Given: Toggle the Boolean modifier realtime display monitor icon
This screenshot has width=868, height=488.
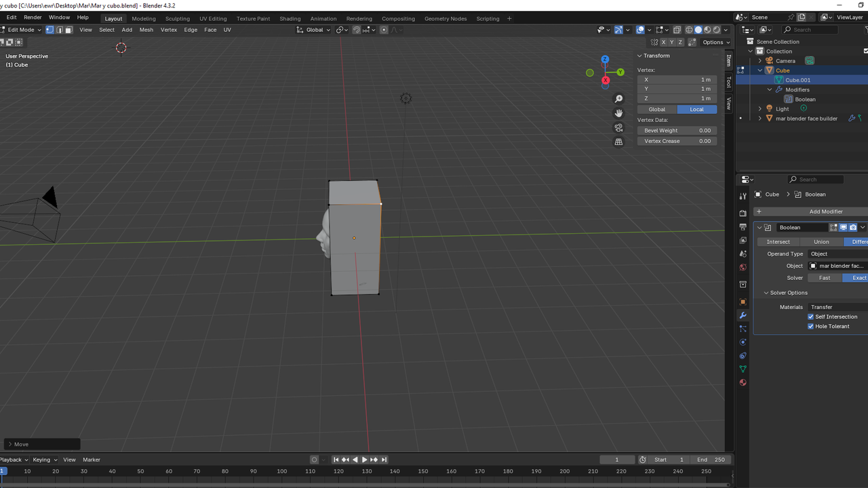Looking at the screenshot, I should click(x=843, y=227).
